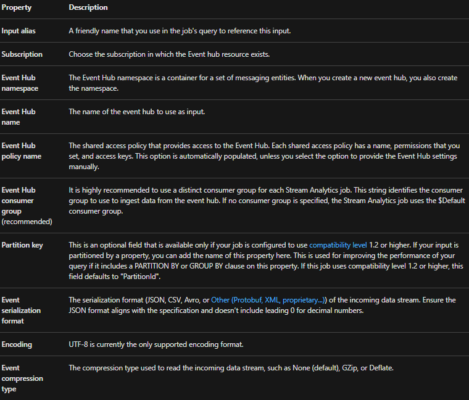Open the compatibility level link

click(338, 245)
